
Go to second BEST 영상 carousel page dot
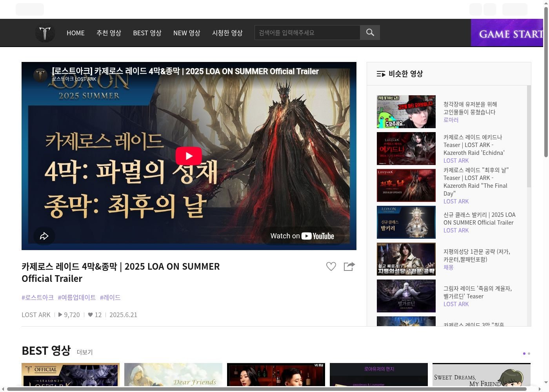(529, 354)
